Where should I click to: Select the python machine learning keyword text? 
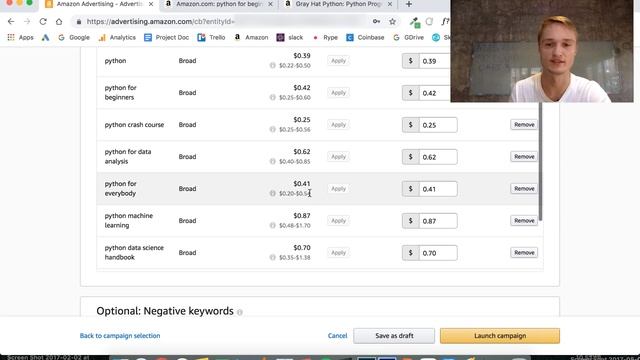[x=129, y=220]
